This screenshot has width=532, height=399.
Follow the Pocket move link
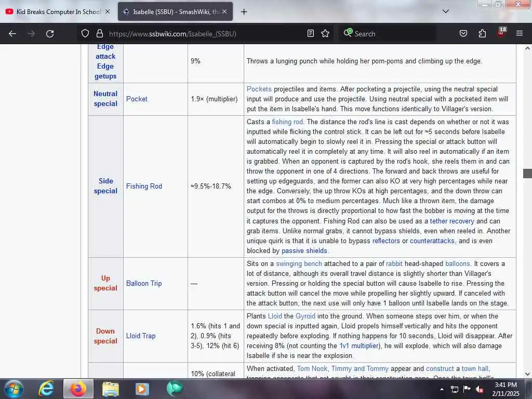pos(137,99)
